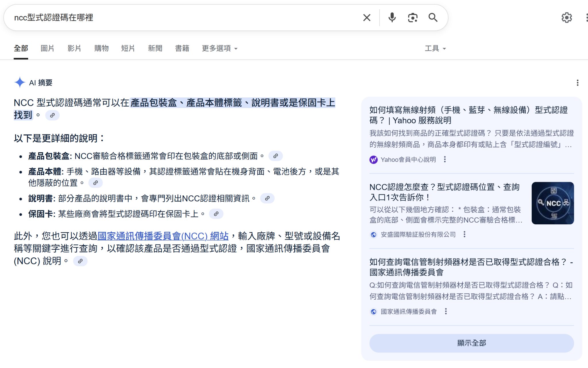The height and width of the screenshot is (368, 588).
Task: Start voice search with microphone icon
Action: 392,18
